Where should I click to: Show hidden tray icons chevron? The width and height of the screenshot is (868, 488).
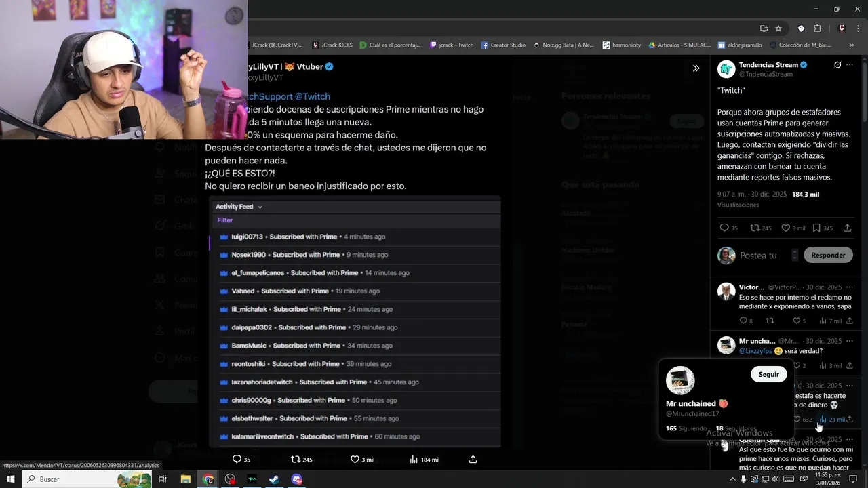(x=732, y=479)
